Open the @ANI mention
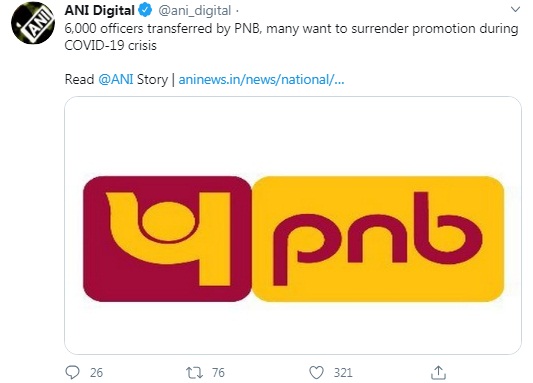This screenshot has height=383, width=533. [116, 79]
